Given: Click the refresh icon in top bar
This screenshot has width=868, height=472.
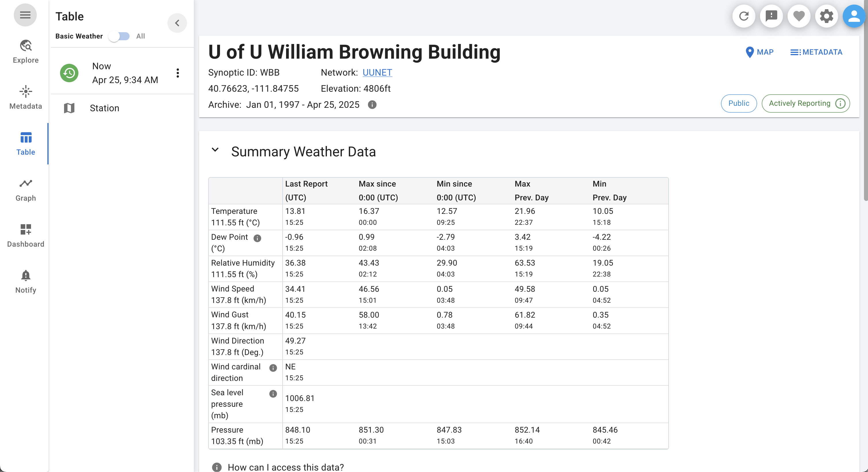Looking at the screenshot, I should click(744, 16).
